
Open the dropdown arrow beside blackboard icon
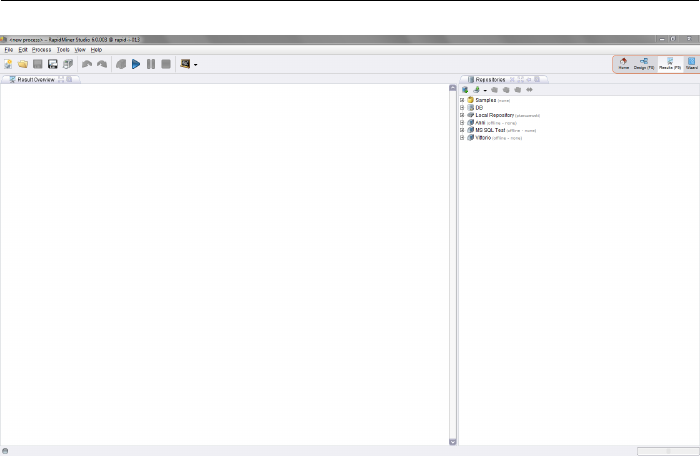(196, 65)
